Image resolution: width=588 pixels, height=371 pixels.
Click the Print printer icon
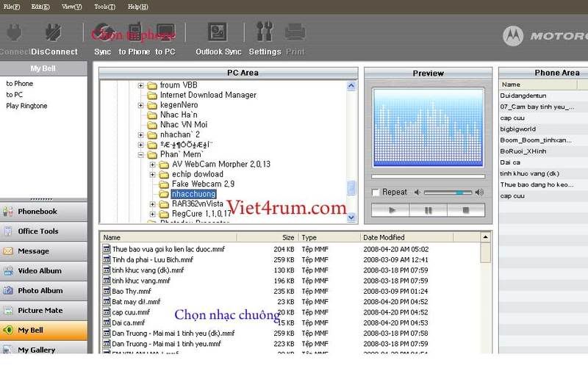pos(295,32)
